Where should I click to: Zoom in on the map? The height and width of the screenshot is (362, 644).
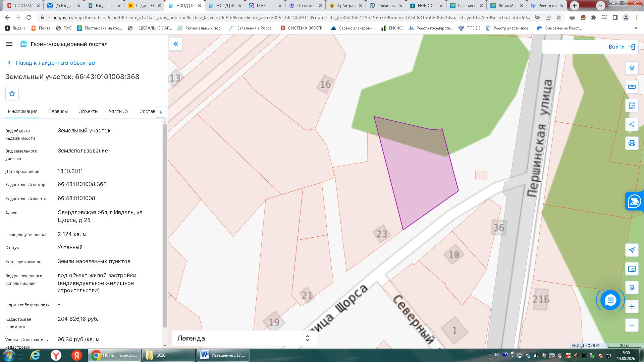[x=632, y=306]
